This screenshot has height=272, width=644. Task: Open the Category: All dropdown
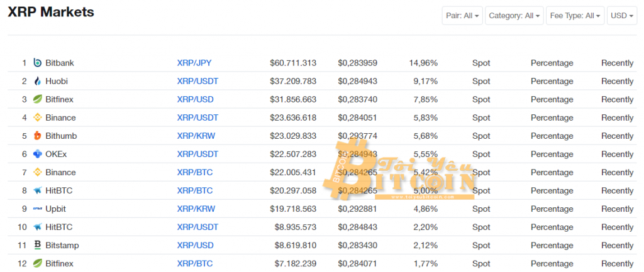[514, 16]
